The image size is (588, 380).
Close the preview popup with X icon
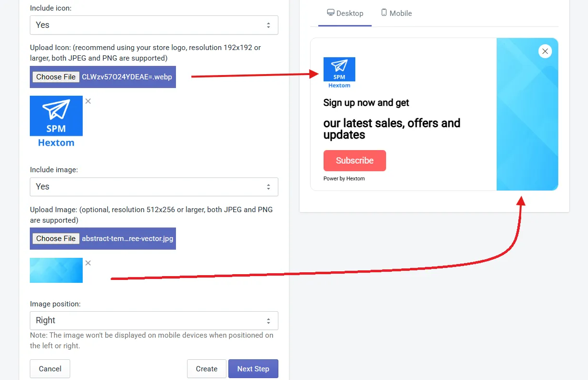(x=545, y=51)
